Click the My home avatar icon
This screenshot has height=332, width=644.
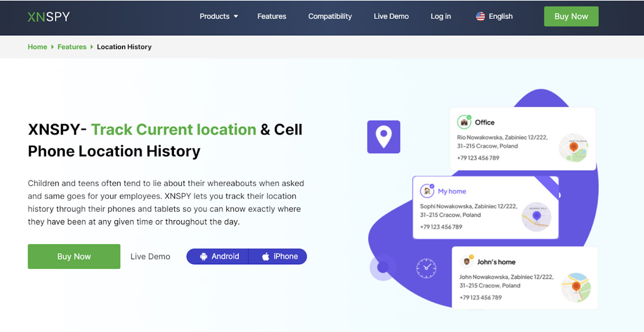tap(427, 191)
